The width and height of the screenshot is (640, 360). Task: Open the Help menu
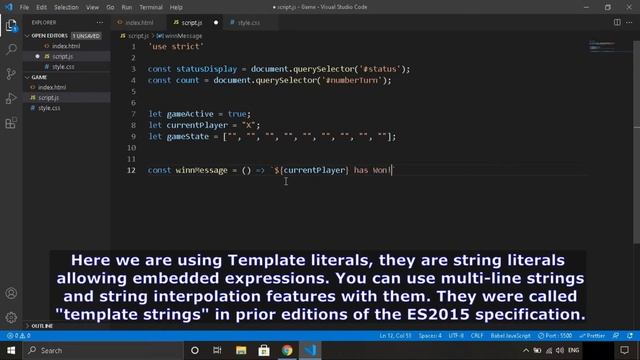(x=176, y=7)
